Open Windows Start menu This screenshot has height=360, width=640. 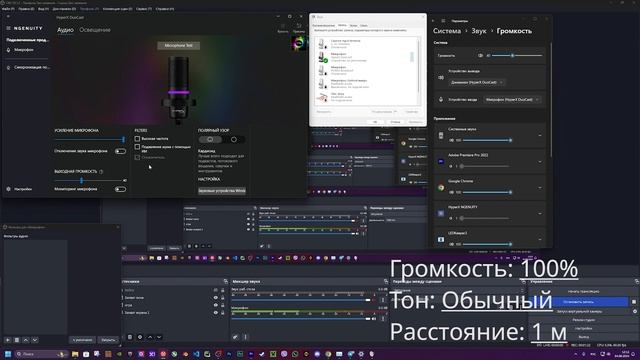click(x=8, y=354)
